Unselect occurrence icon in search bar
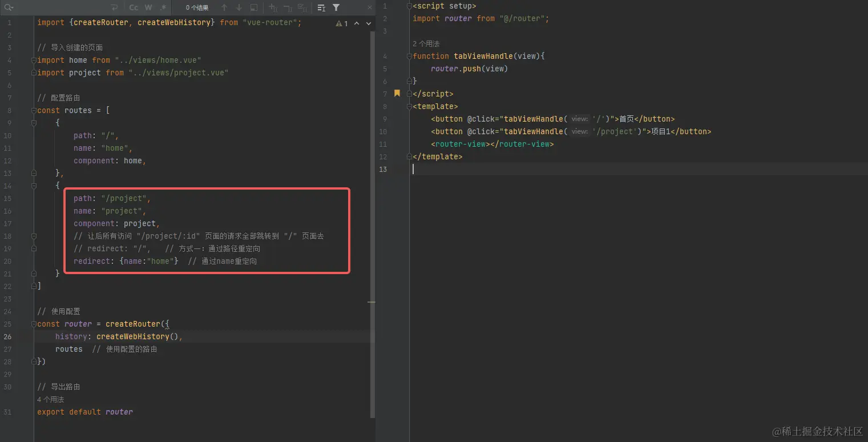This screenshot has height=442, width=868. pyautogui.click(x=288, y=8)
